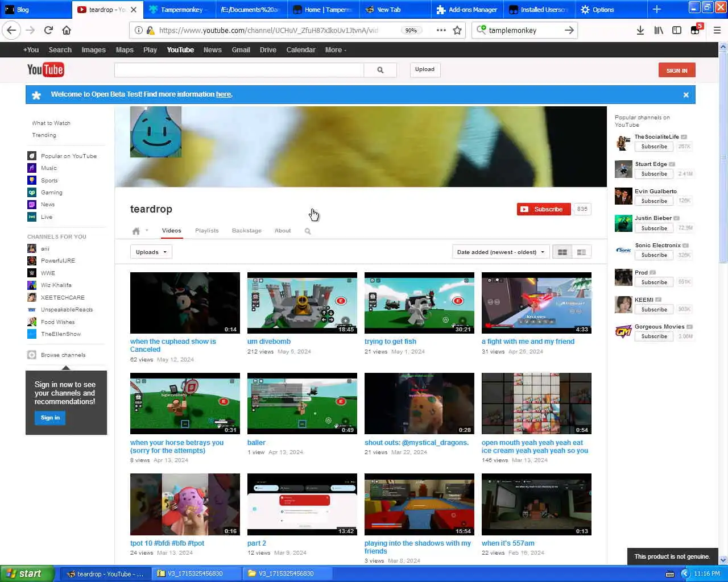Open Firefox hamburger menu
The width and height of the screenshot is (728, 582).
pyautogui.click(x=717, y=30)
